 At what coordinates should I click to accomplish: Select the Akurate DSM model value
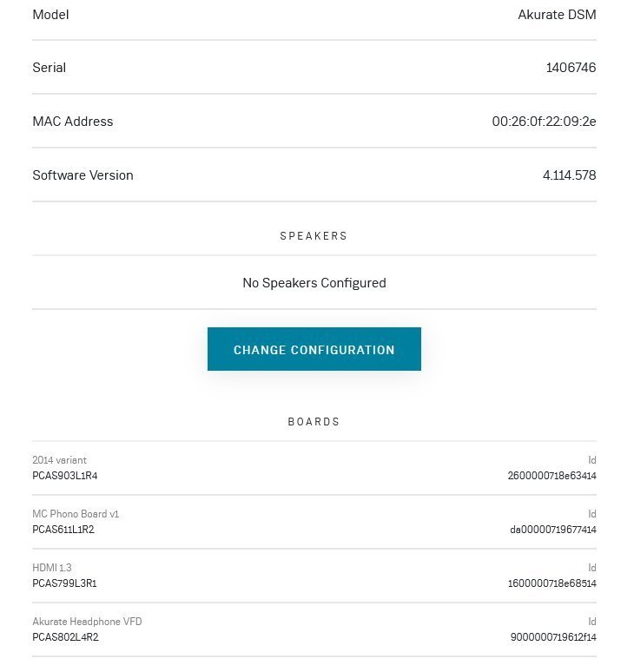click(x=557, y=15)
